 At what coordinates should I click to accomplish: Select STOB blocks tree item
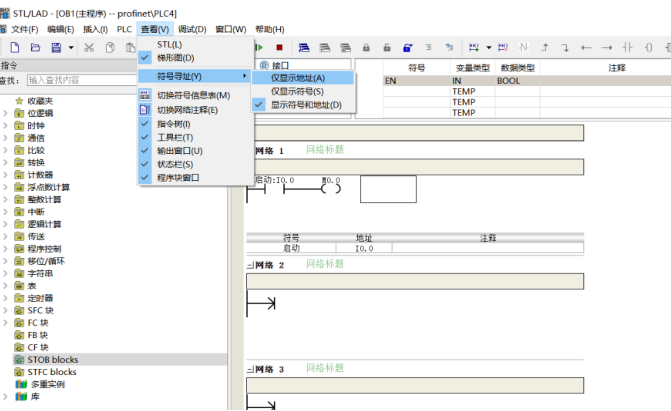[53, 359]
